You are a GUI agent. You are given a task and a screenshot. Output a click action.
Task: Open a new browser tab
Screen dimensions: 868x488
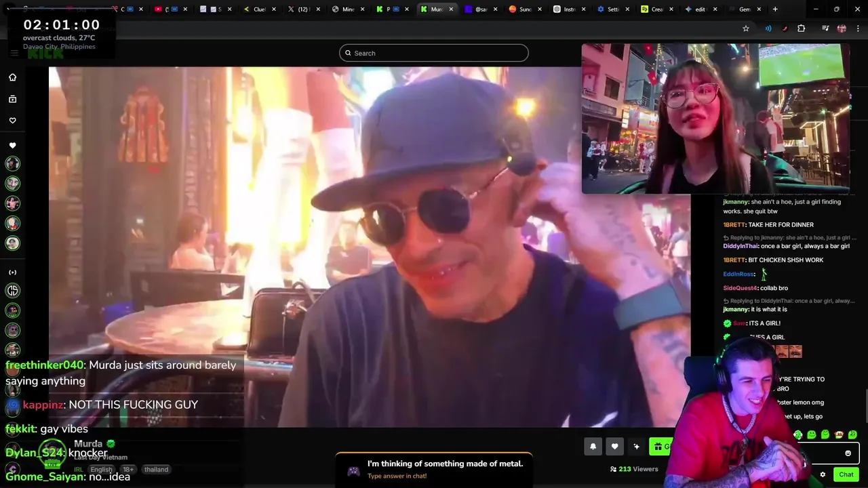click(x=775, y=9)
